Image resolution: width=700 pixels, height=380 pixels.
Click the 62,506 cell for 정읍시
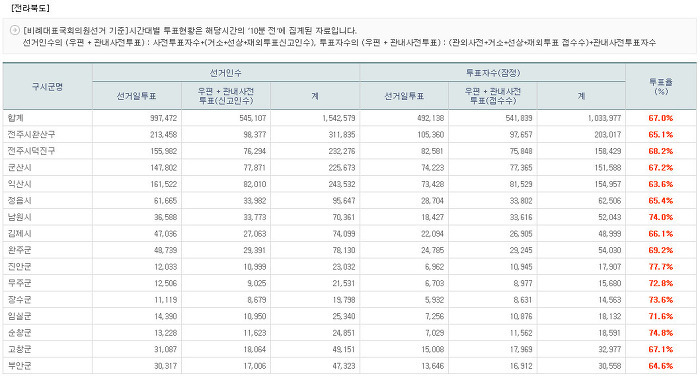pyautogui.click(x=610, y=201)
